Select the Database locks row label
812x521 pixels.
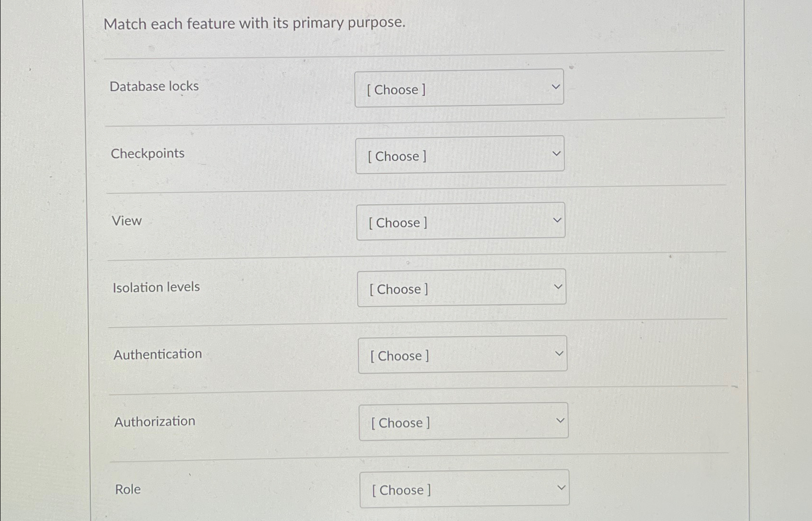pos(154,86)
